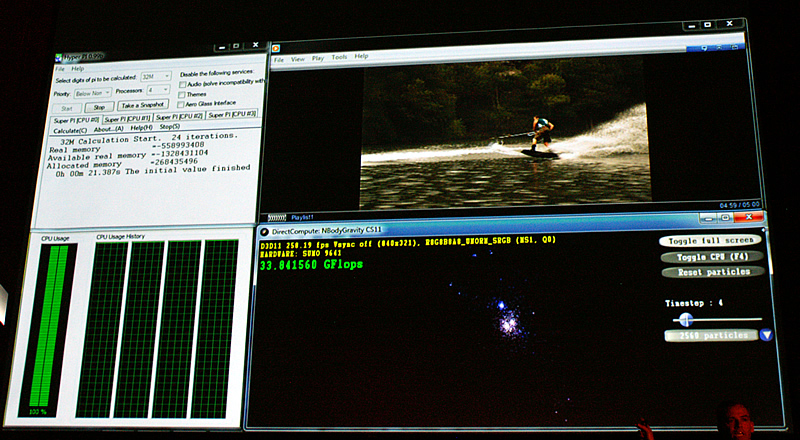Open the Playlist1 label in the media player
Screen dimensions: 800x440
(302, 217)
